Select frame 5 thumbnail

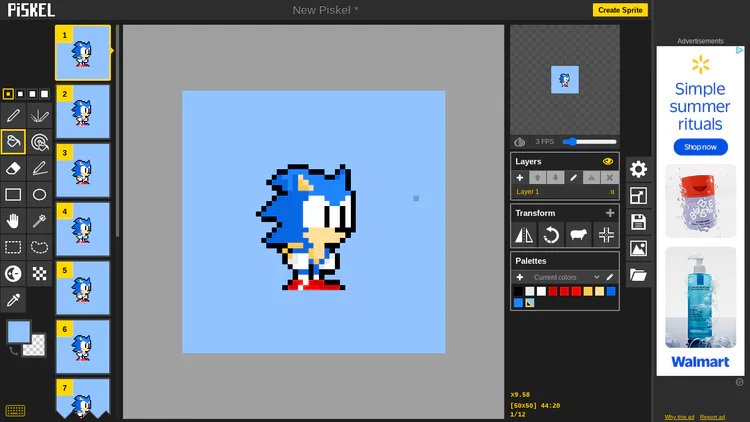pyautogui.click(x=83, y=288)
